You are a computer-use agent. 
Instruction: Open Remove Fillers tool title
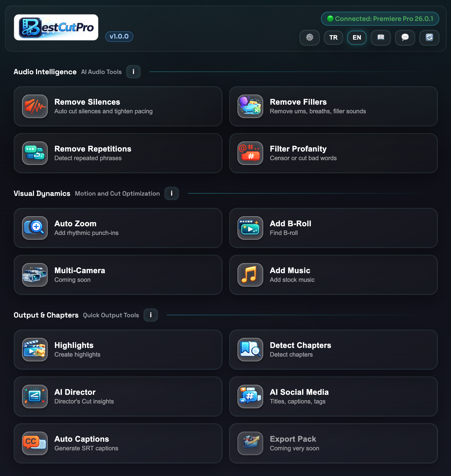point(298,102)
